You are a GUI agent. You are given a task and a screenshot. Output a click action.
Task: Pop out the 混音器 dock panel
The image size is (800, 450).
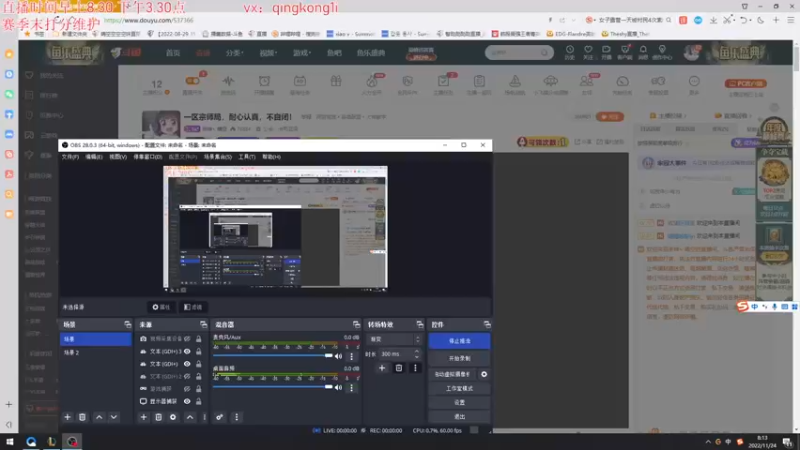[x=356, y=324]
